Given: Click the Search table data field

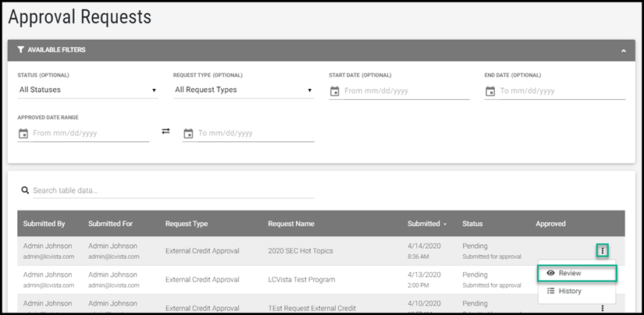Looking at the screenshot, I should pyautogui.click(x=172, y=191).
